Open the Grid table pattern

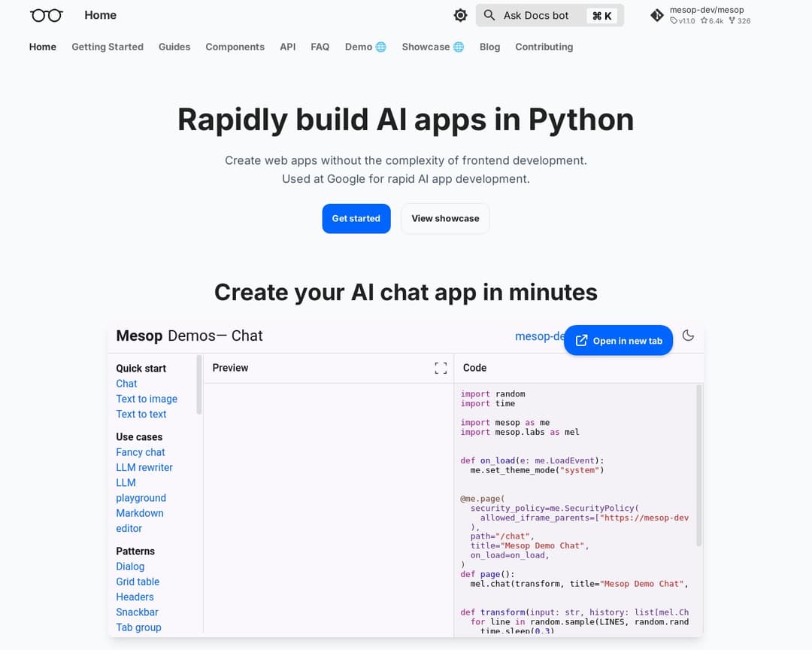[x=138, y=582]
